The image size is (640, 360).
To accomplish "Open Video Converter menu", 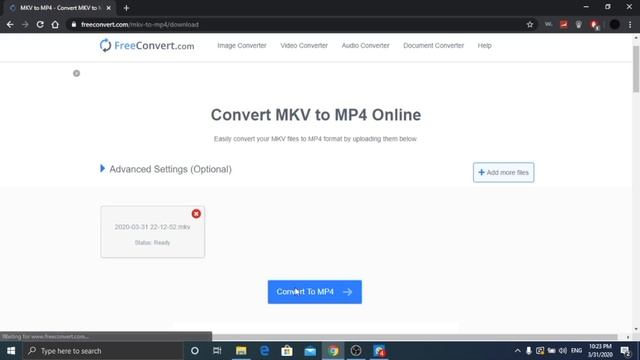I will [x=304, y=46].
